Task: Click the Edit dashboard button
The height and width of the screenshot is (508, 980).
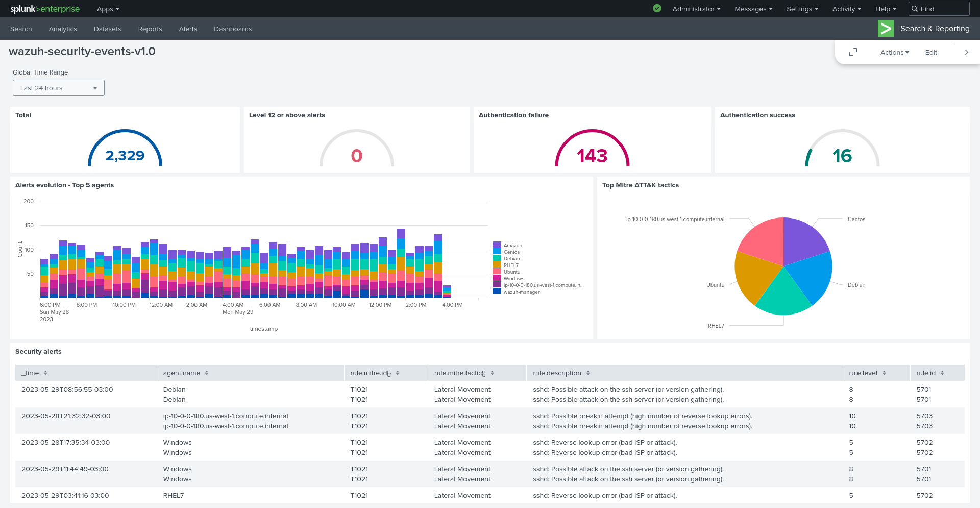Action: pyautogui.click(x=931, y=52)
